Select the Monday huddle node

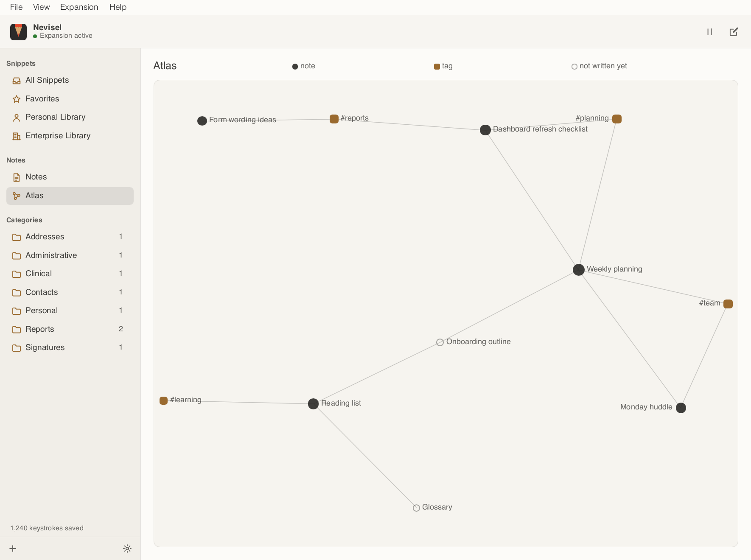pyautogui.click(x=681, y=408)
